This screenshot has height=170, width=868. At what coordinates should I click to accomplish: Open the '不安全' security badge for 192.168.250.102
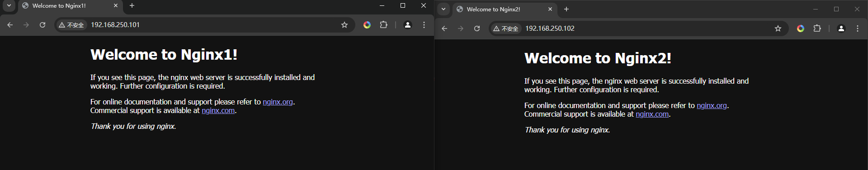pyautogui.click(x=506, y=28)
